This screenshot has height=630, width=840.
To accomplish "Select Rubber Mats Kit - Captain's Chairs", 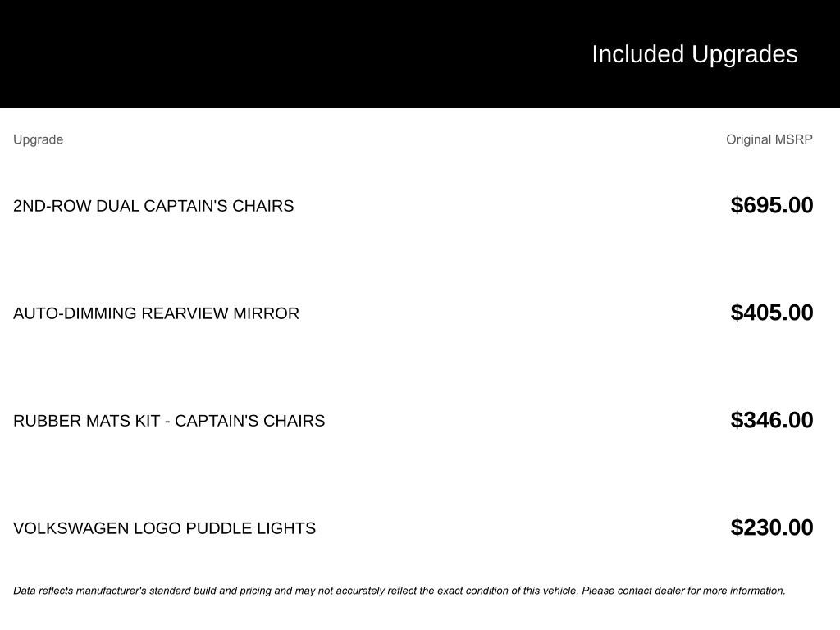I will (x=169, y=421).
